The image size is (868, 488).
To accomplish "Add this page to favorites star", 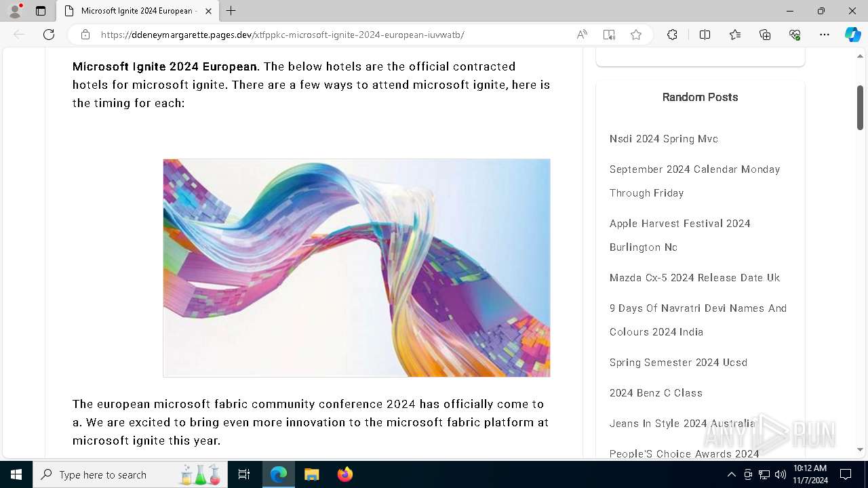I will (x=636, y=35).
